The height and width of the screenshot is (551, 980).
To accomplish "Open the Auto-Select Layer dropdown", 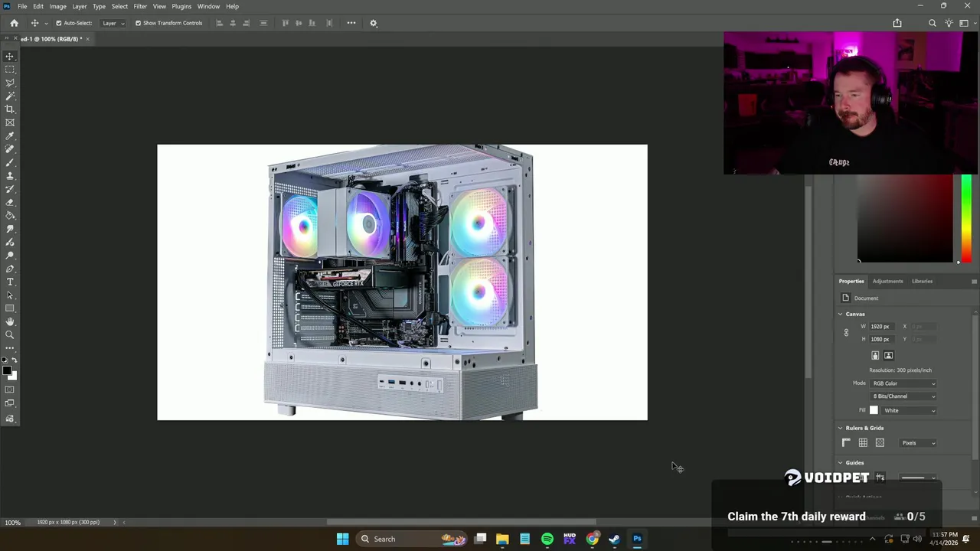I will click(x=113, y=23).
